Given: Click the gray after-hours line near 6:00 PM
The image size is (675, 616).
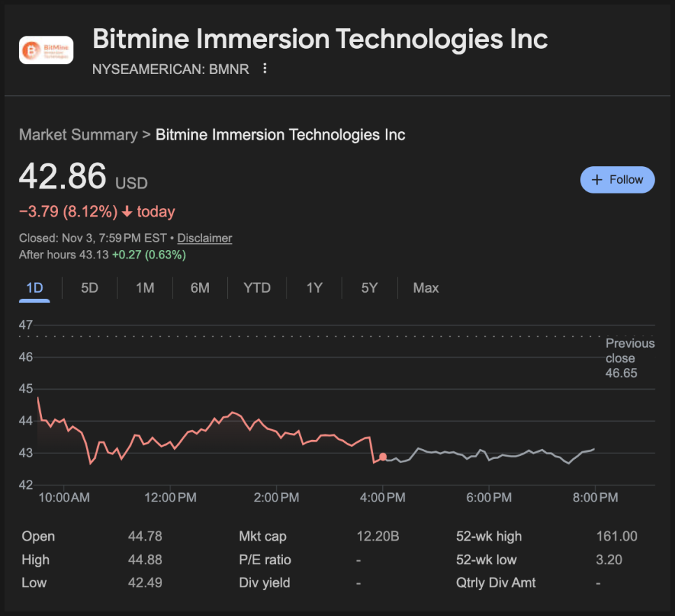Looking at the screenshot, I should click(488, 455).
